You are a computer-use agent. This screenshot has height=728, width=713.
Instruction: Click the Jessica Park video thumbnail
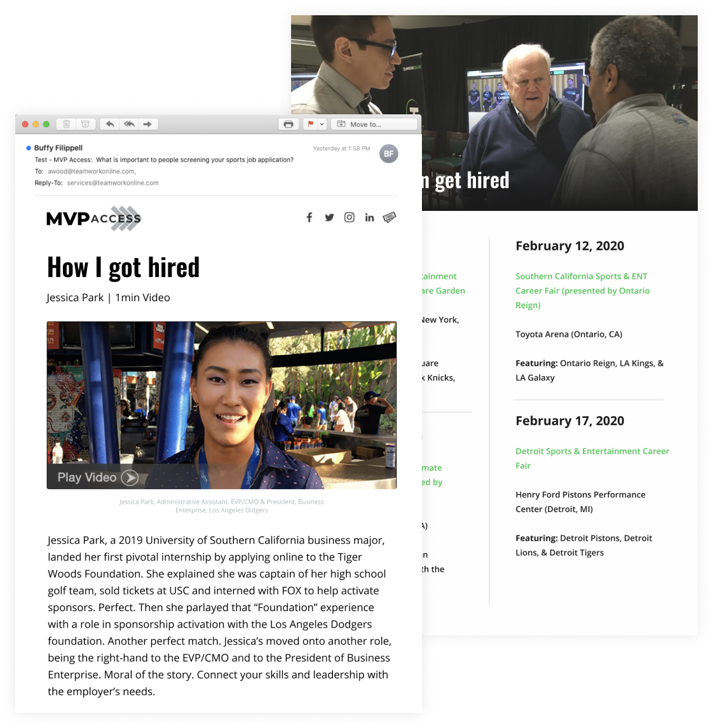(222, 405)
